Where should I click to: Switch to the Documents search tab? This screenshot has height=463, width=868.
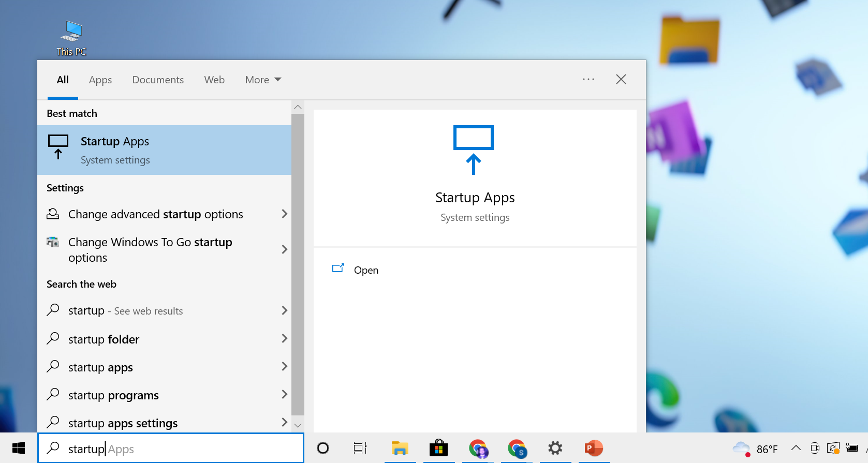[x=158, y=80]
